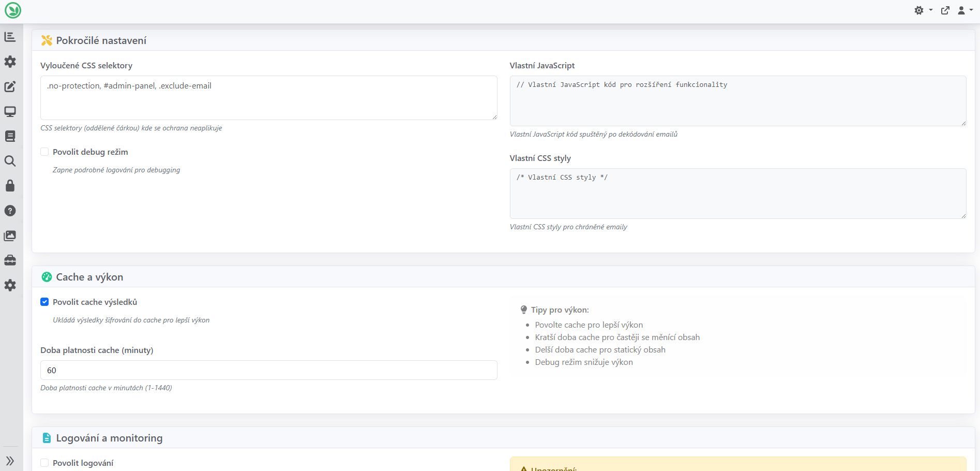The width and height of the screenshot is (980, 471).
Task: Click the 'Povolit debug režim' label text
Action: [x=91, y=152]
